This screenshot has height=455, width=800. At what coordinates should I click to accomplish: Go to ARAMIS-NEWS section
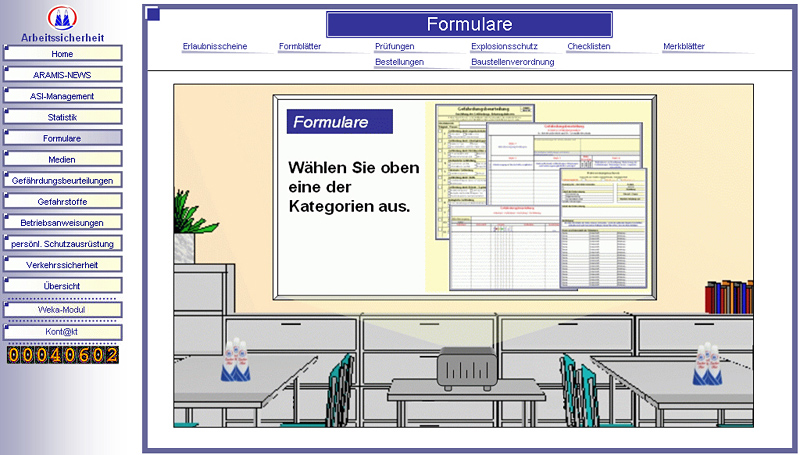point(62,75)
